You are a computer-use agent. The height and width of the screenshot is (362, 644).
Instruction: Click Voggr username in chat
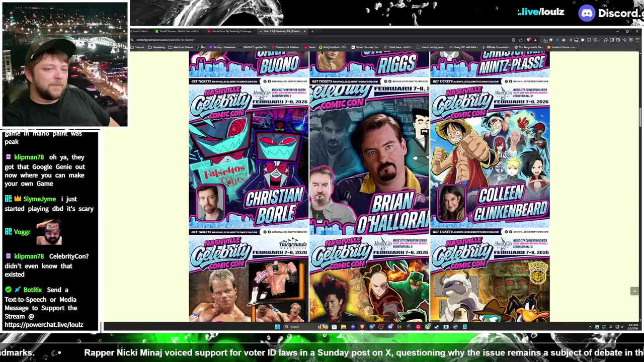(22, 232)
